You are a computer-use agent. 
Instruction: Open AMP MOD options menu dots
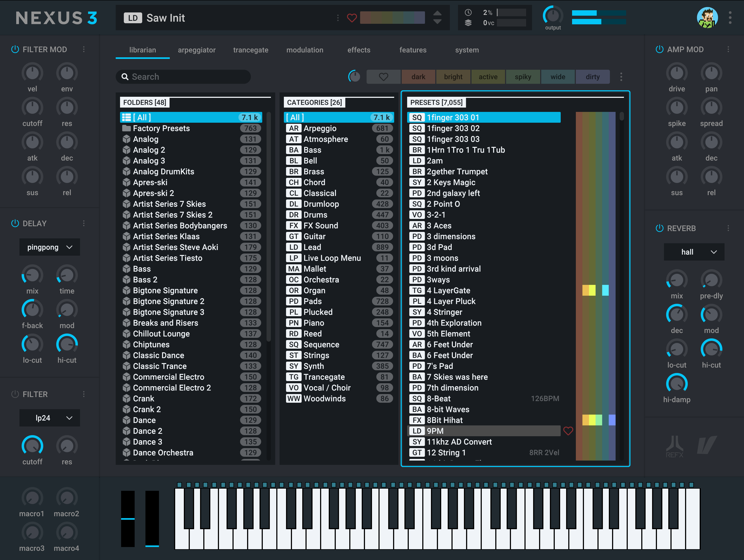[x=728, y=49]
